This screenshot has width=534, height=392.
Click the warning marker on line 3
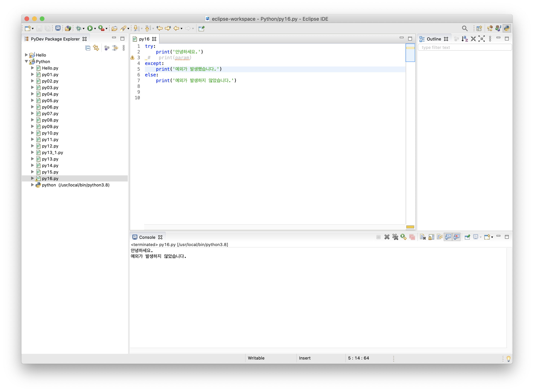point(132,58)
